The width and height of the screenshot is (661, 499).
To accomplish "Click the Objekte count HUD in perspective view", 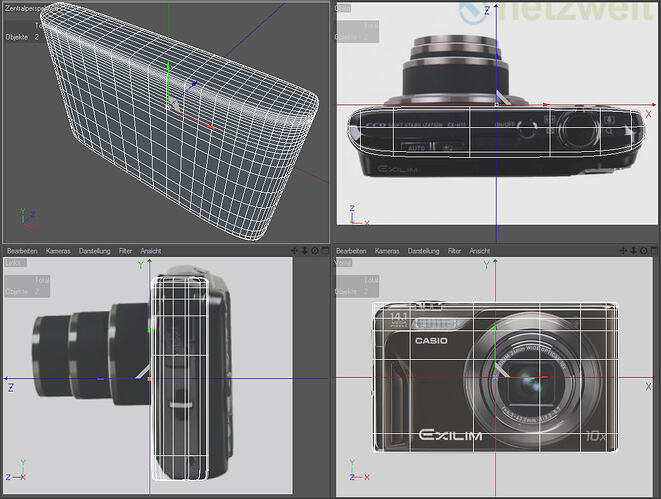I will [22, 37].
